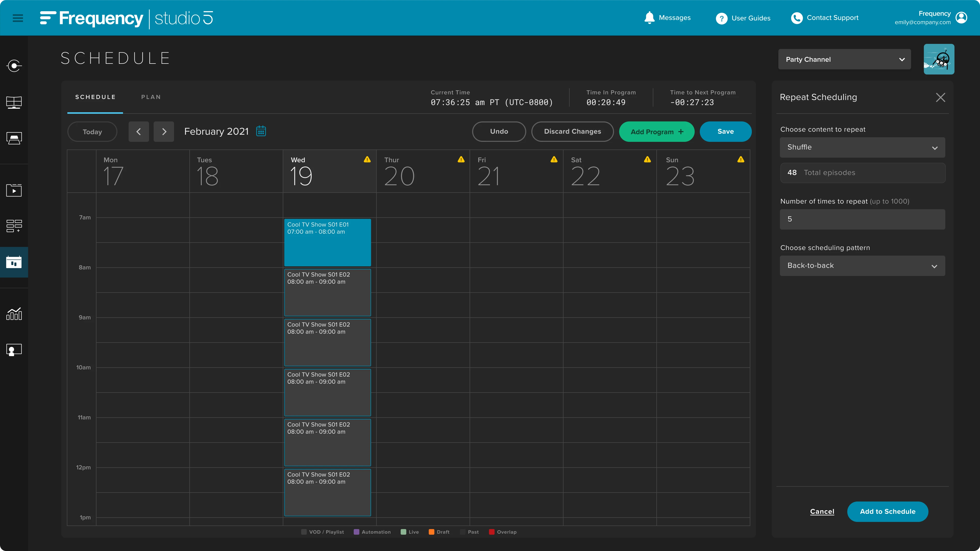Open the Shuffle content dropdown
The height and width of the screenshot is (551, 980).
(862, 147)
